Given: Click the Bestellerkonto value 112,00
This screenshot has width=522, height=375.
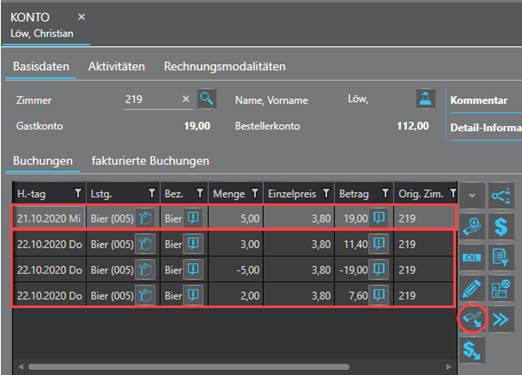Looking at the screenshot, I should (x=413, y=126).
